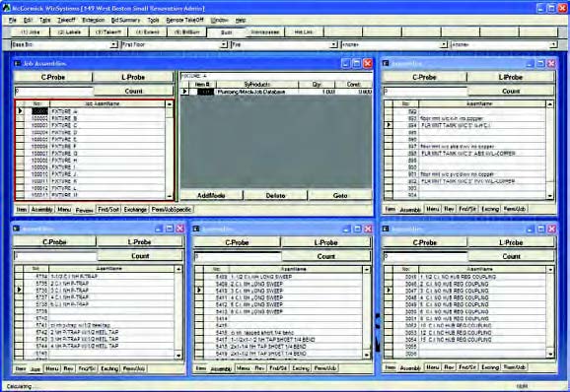The height and width of the screenshot is (392, 570).
Task: Click the McCormick app icon in title bar
Action: 7,8
